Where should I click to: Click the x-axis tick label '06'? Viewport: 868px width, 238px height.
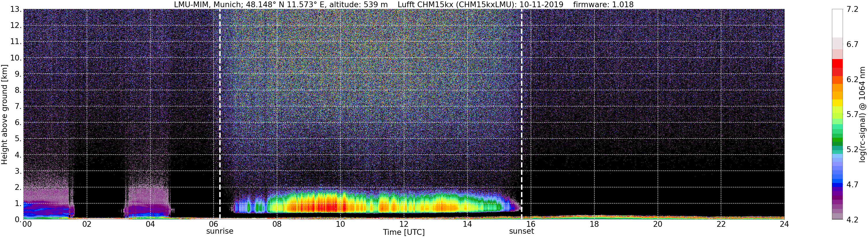(214, 224)
